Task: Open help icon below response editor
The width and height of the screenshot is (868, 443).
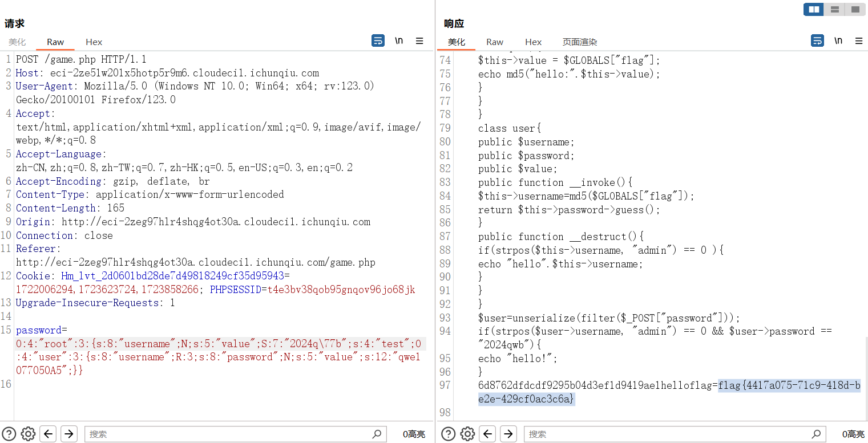Action: point(448,434)
